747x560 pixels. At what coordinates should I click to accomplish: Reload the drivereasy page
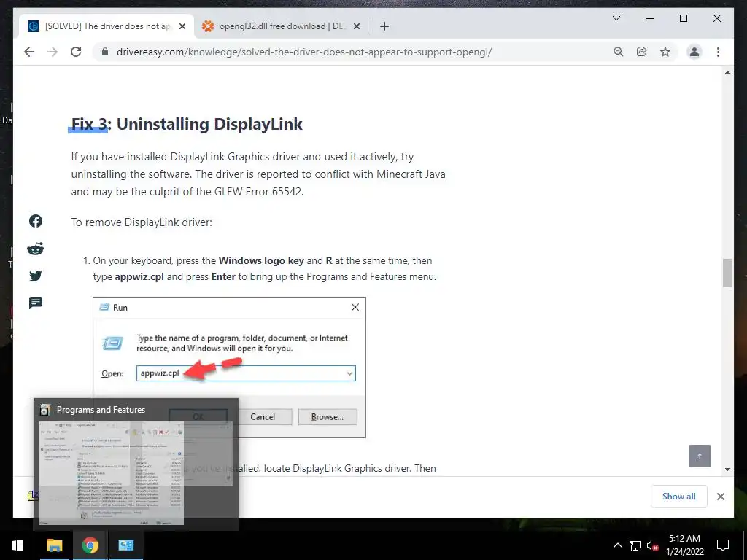point(76,52)
